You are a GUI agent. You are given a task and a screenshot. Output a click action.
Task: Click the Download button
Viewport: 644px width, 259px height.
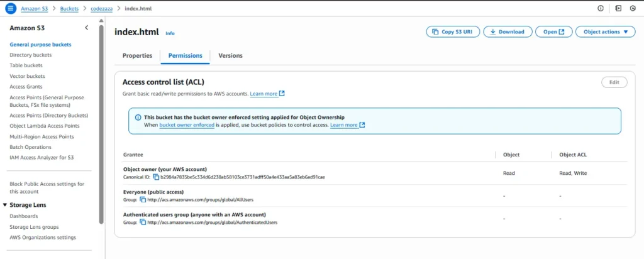point(508,31)
